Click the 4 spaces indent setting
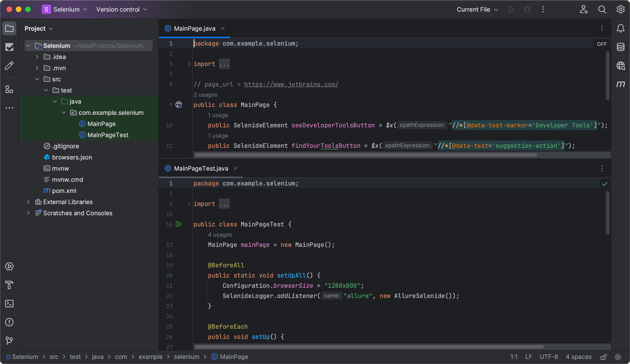 coord(579,357)
